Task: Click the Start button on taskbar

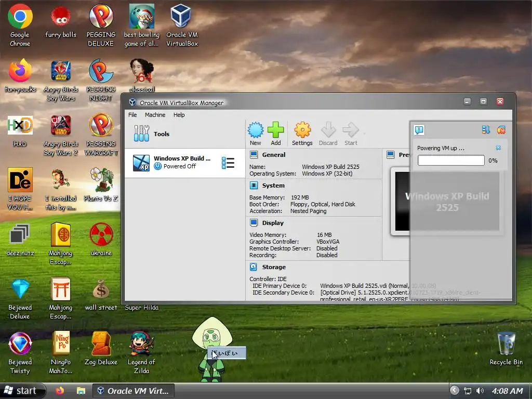Action: (x=22, y=391)
